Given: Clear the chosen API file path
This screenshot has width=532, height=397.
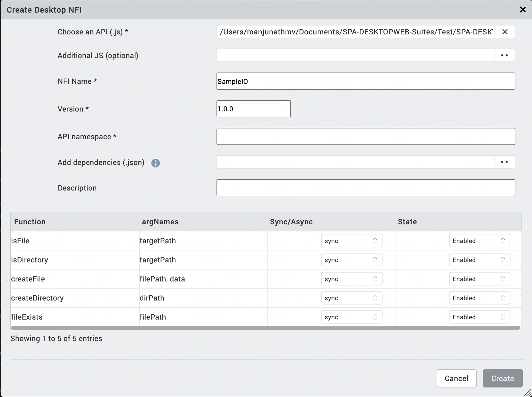Looking at the screenshot, I should tap(505, 32).
